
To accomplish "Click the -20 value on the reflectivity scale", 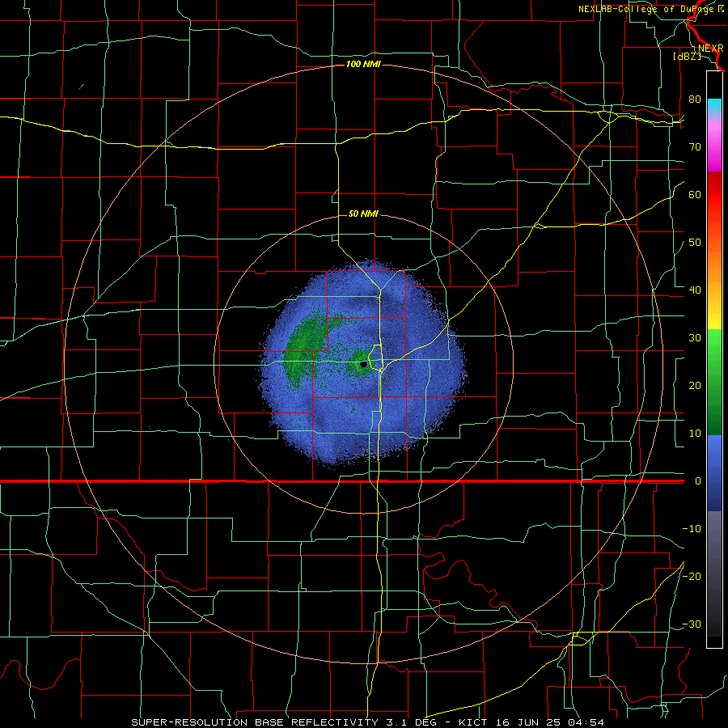I will point(692,576).
